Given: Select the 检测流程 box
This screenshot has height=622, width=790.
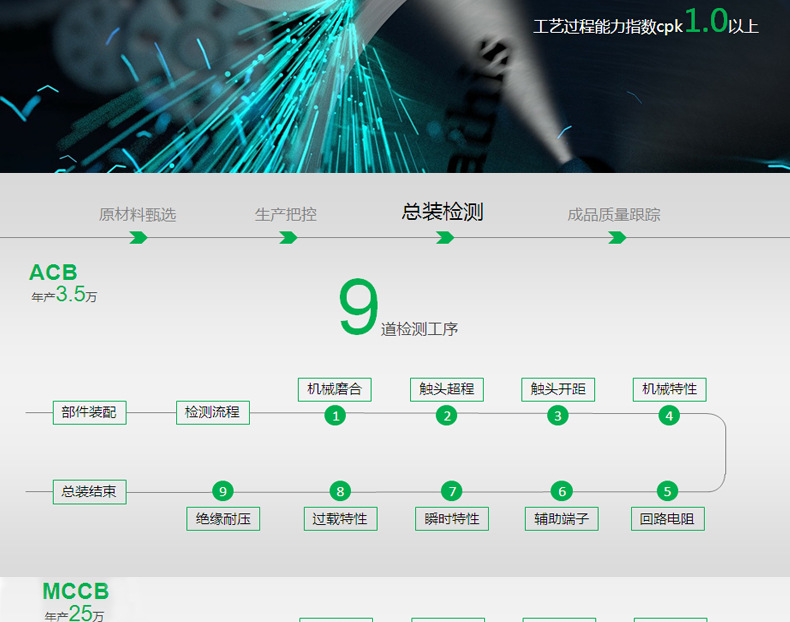Looking at the screenshot, I should click(213, 412).
